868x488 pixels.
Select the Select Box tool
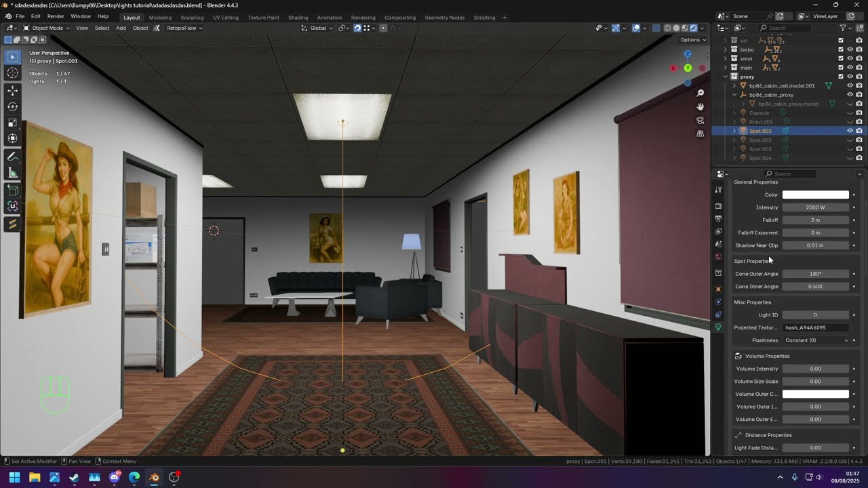12,58
